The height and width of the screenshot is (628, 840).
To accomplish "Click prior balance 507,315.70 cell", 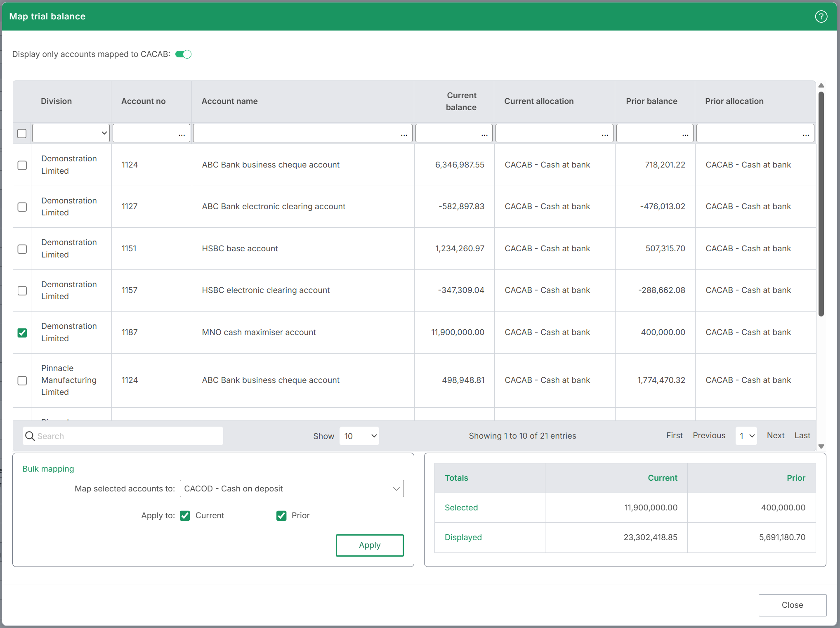I will point(665,248).
